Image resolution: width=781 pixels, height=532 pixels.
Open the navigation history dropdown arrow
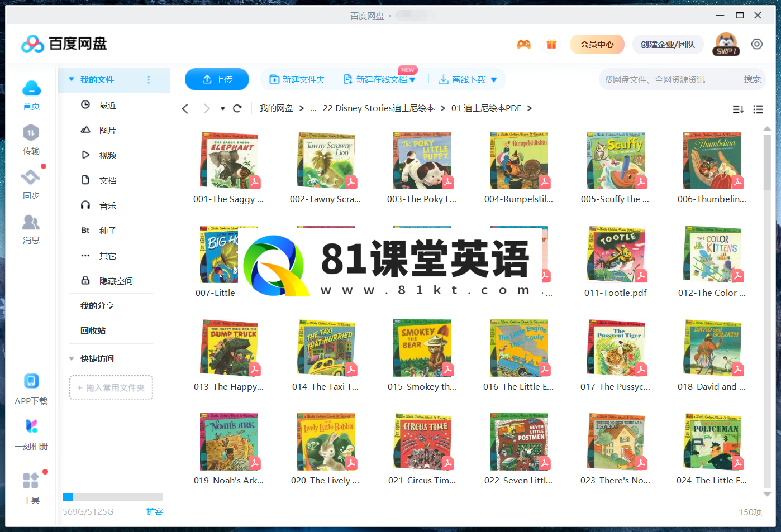click(x=222, y=108)
